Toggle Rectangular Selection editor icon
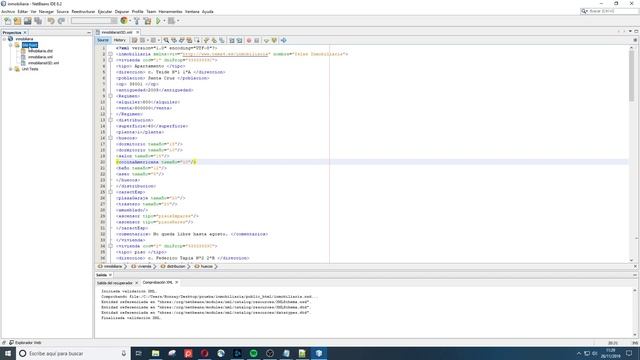 click(x=197, y=40)
